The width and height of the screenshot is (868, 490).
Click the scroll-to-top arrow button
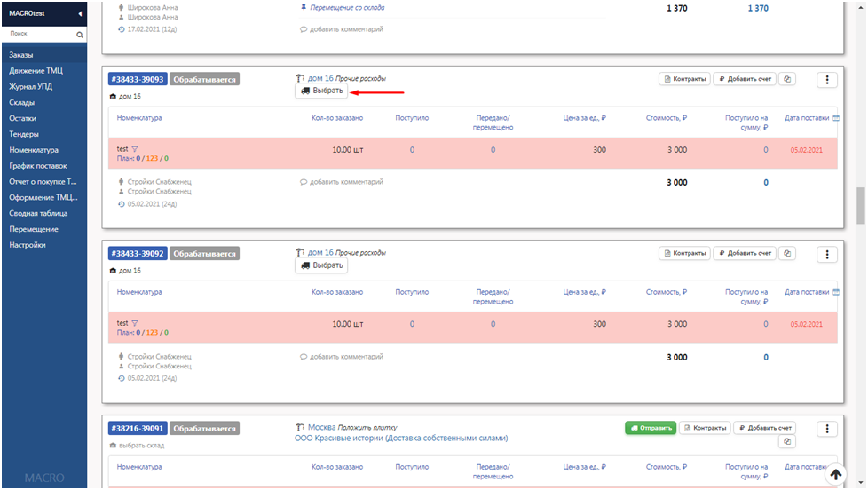coord(835,474)
